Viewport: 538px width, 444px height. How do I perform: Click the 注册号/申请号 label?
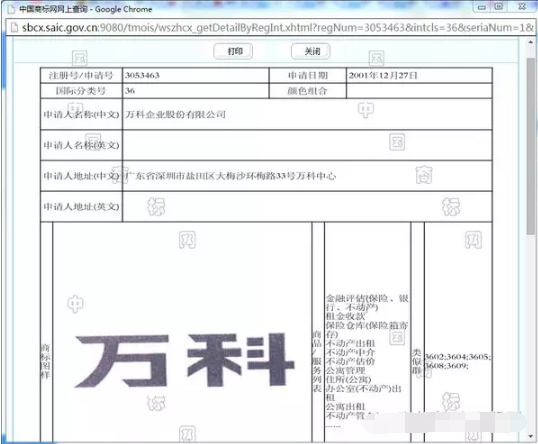[x=81, y=75]
